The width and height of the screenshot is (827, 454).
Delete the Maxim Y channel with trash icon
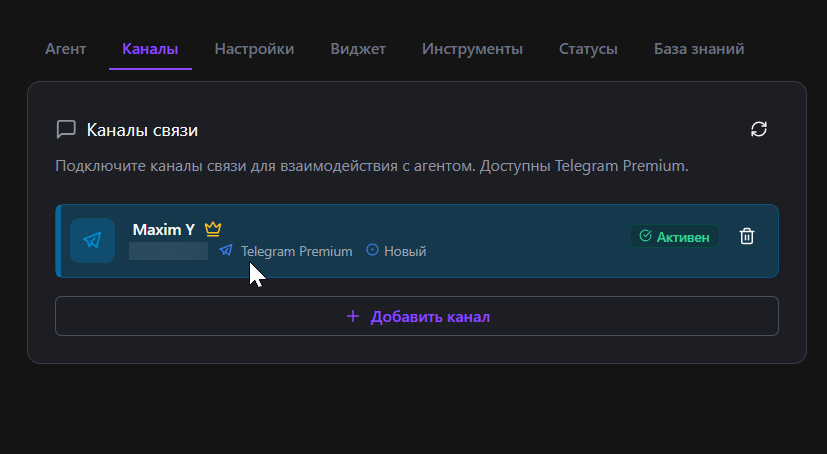point(747,236)
